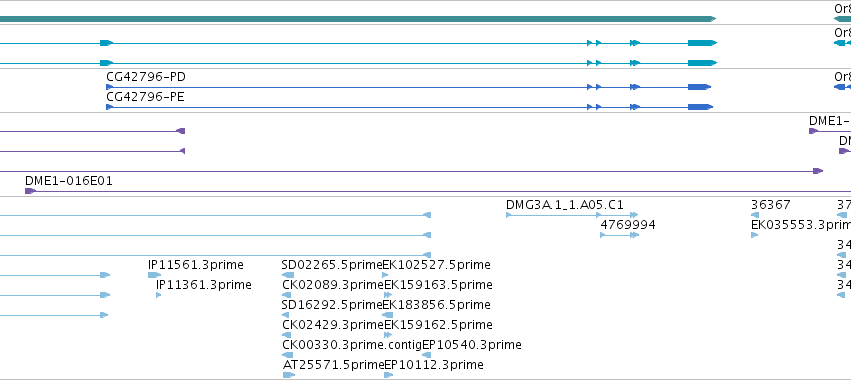The width and height of the screenshot is (851, 380).
Task: Select the thick teal gene bar at top
Action: pos(358,19)
